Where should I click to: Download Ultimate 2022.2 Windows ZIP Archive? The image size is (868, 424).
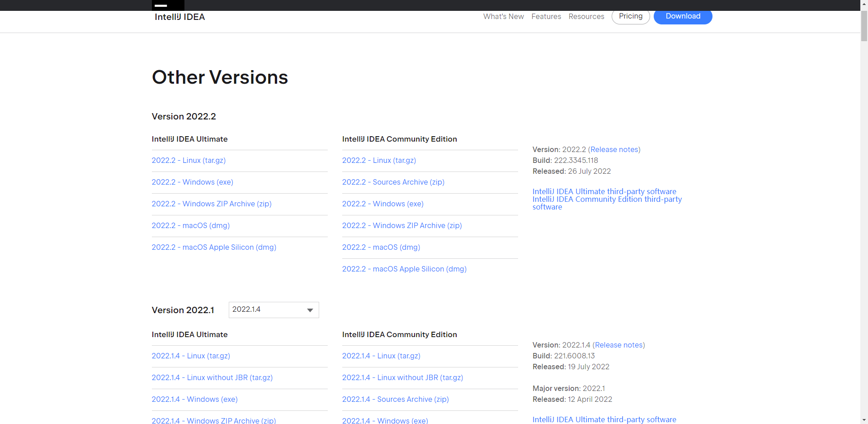coord(212,204)
